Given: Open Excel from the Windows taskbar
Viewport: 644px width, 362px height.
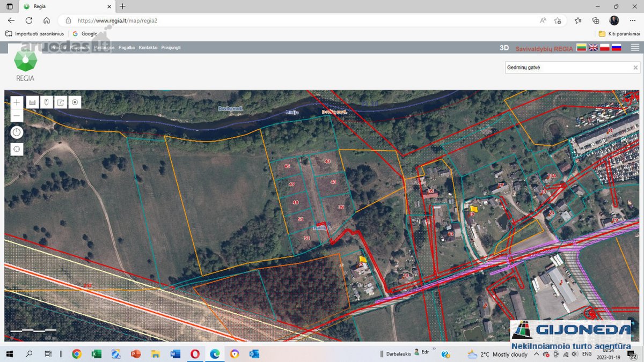Looking at the screenshot, I should (97, 354).
